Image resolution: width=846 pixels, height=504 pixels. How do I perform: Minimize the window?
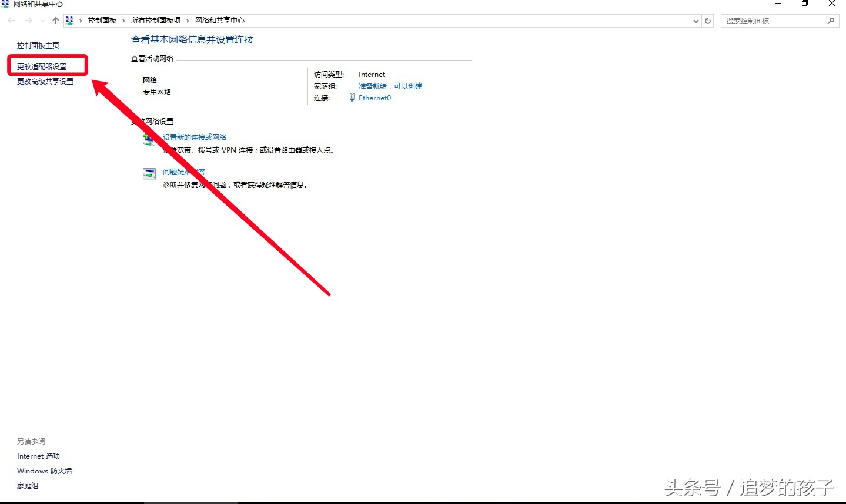coord(778,4)
